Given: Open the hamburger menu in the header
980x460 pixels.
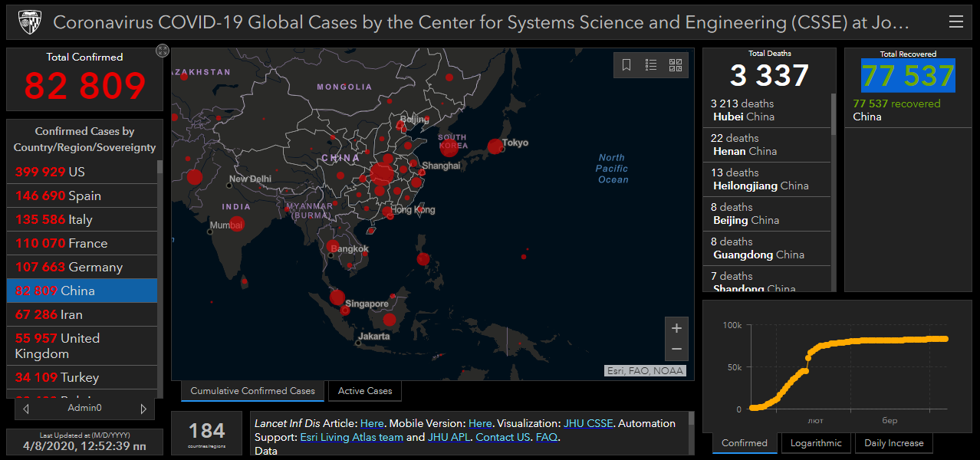Looking at the screenshot, I should coord(955,22).
